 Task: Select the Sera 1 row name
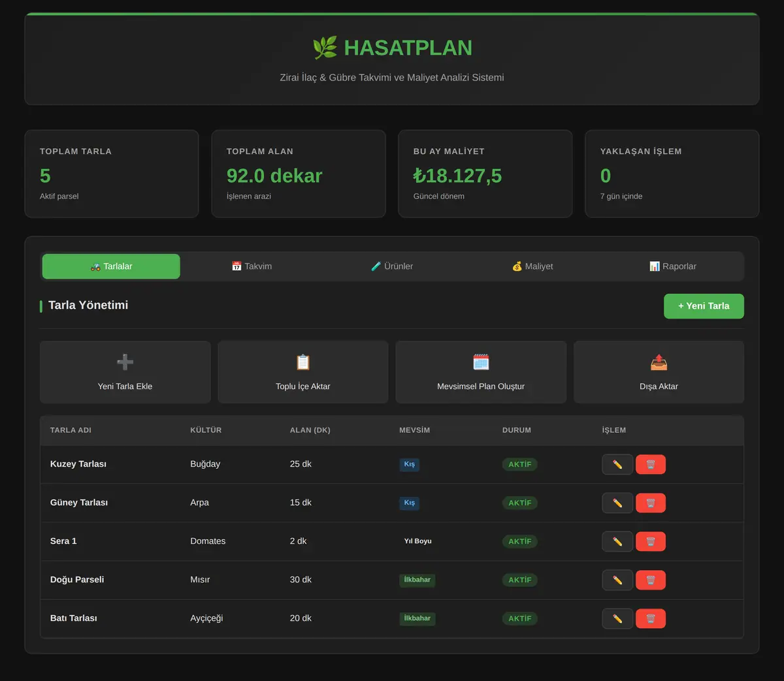point(63,541)
